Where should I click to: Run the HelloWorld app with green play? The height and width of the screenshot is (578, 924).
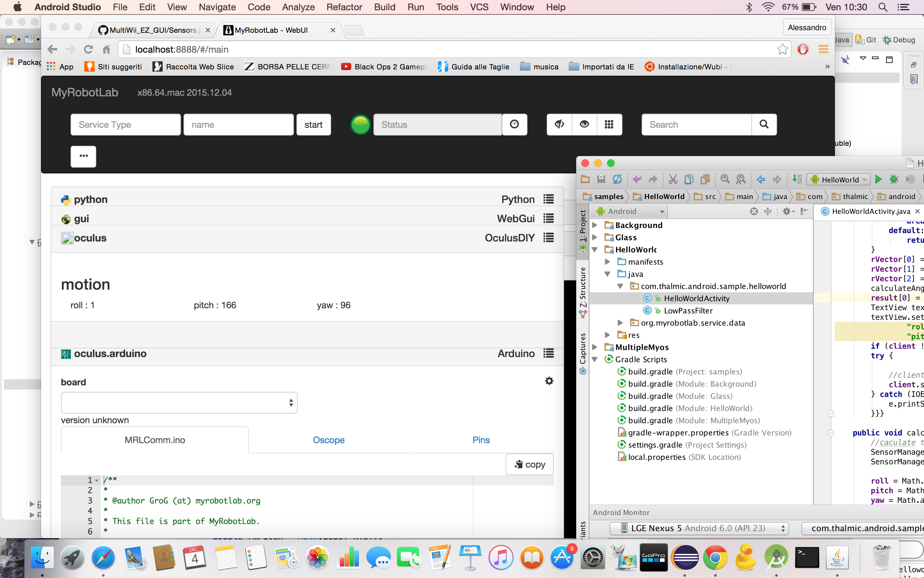pyautogui.click(x=878, y=179)
